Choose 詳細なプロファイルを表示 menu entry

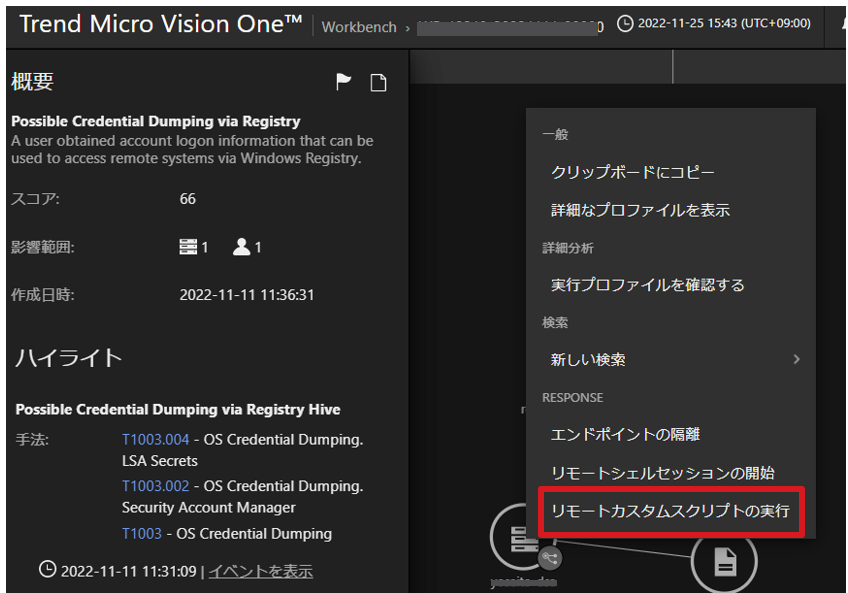640,210
